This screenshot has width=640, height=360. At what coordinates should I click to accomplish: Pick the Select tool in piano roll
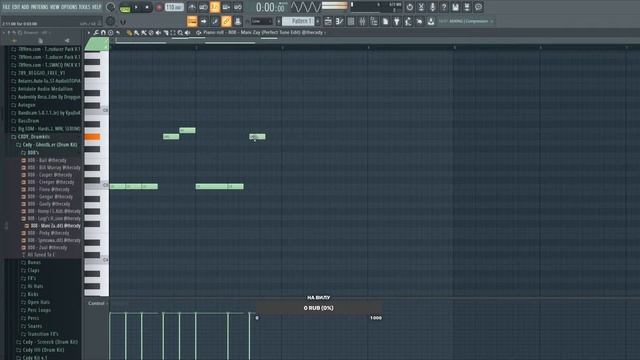(173, 33)
